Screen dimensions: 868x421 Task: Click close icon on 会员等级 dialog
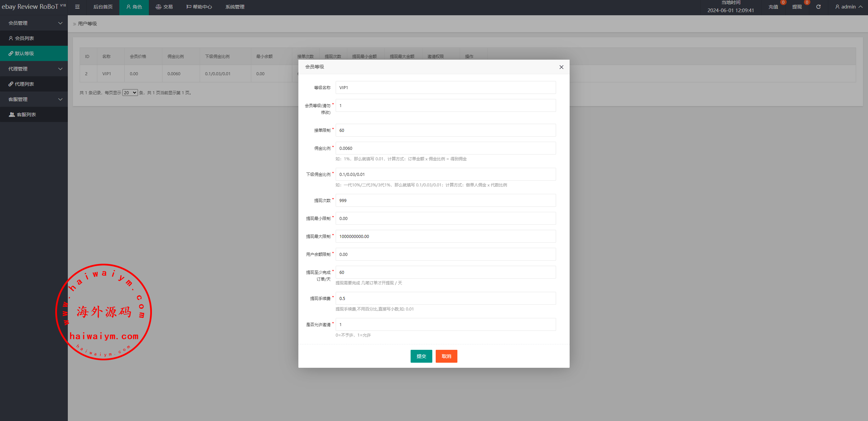pyautogui.click(x=561, y=67)
